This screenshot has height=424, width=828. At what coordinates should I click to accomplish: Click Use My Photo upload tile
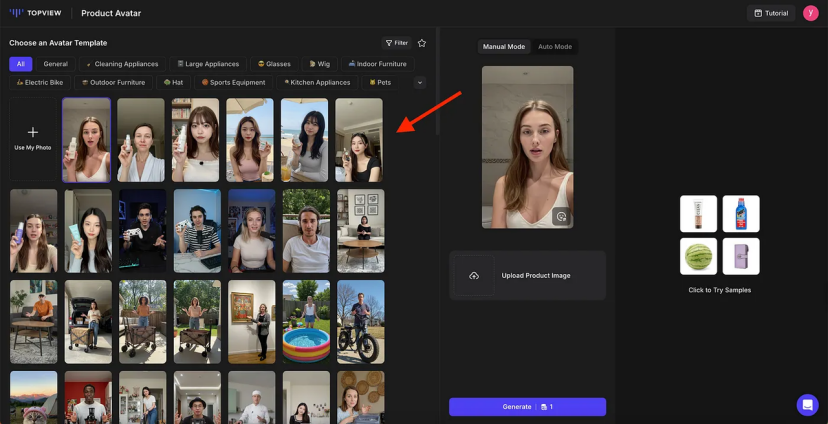pos(33,139)
